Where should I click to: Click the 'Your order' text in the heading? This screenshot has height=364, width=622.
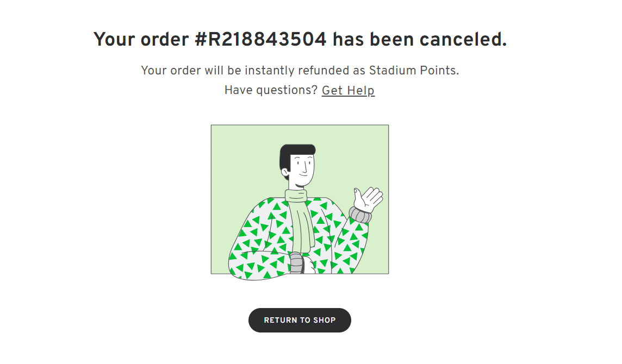tap(141, 39)
